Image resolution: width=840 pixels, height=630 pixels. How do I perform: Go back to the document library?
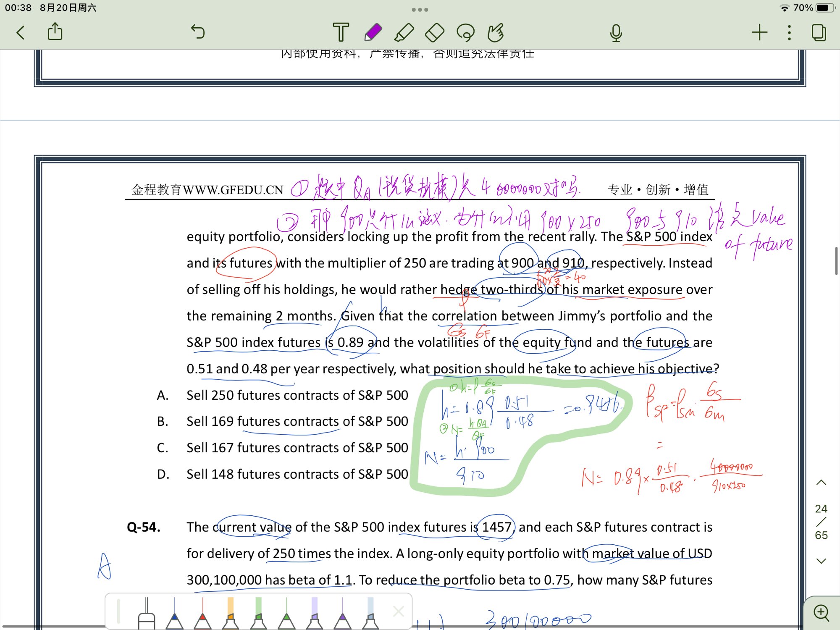click(x=21, y=32)
